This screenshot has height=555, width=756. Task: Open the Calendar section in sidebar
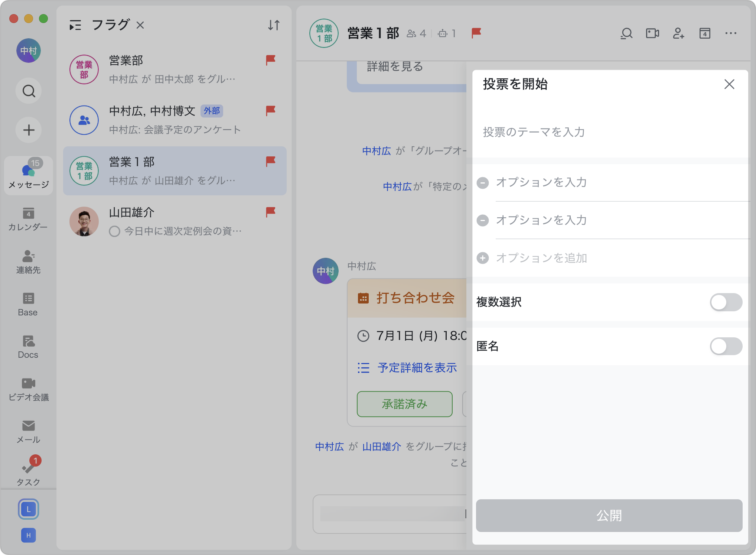28,219
